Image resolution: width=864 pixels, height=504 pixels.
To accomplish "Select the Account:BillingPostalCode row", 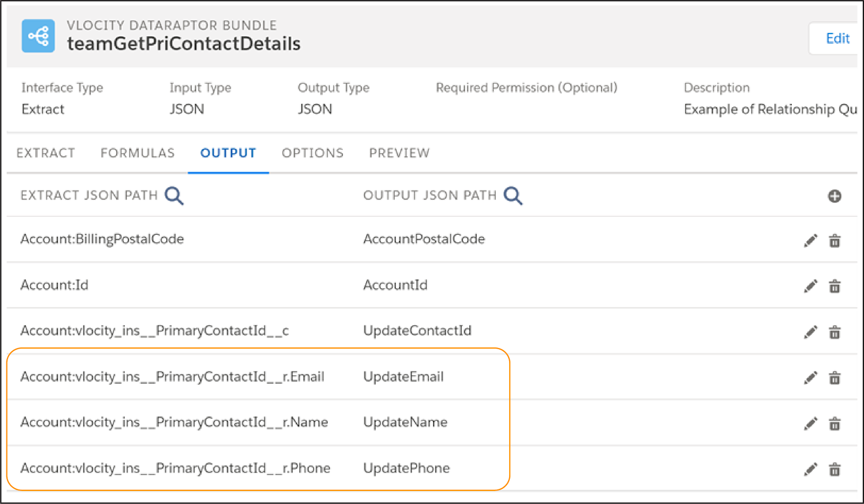I will [102, 239].
